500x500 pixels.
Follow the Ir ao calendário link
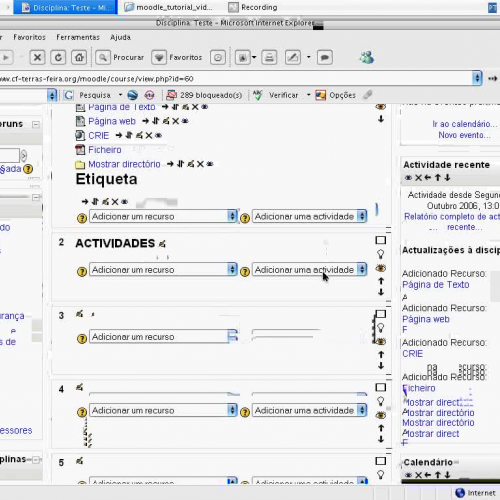click(464, 124)
